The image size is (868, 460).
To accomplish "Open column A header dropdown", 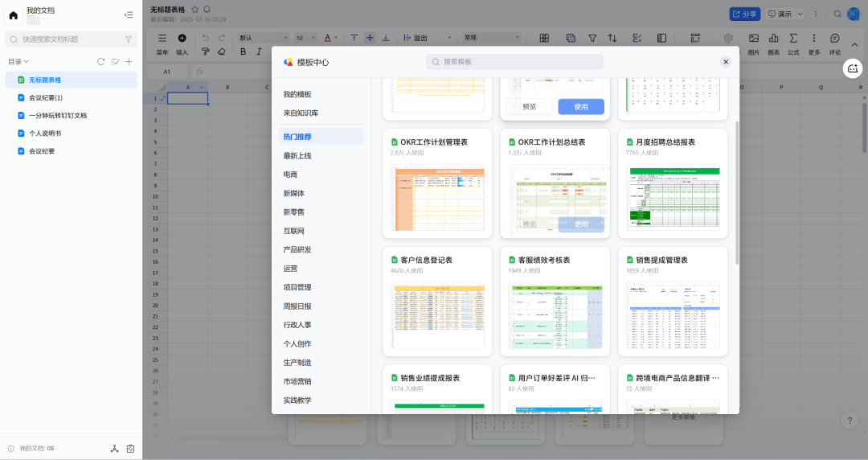I will 202,87.
